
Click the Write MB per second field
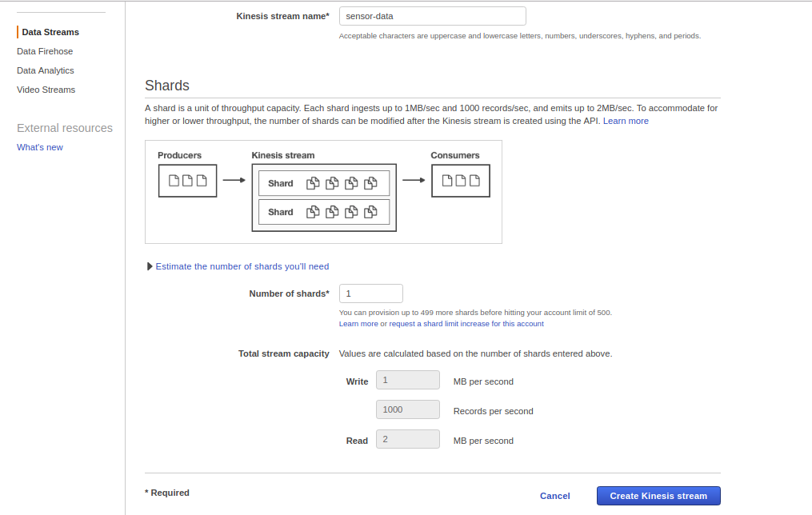click(408, 380)
